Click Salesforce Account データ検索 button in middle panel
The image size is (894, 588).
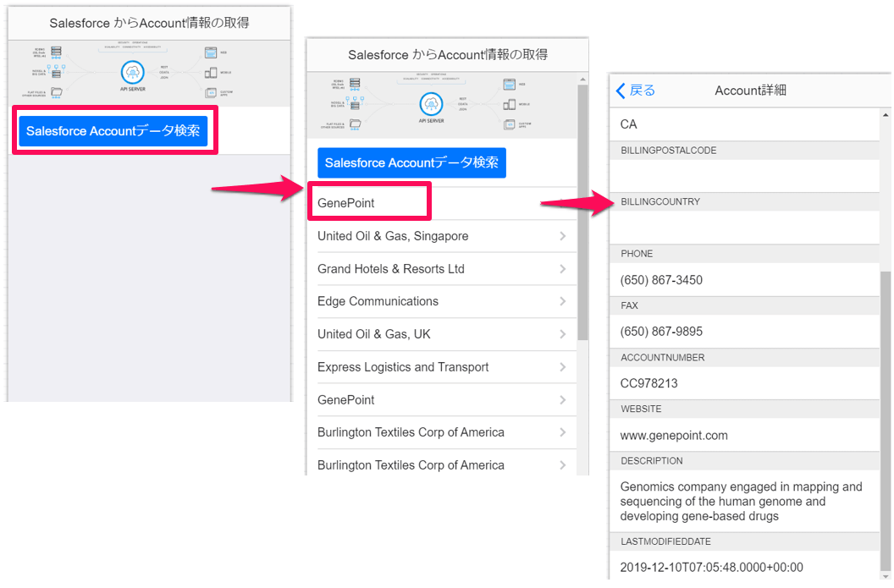[x=411, y=162]
